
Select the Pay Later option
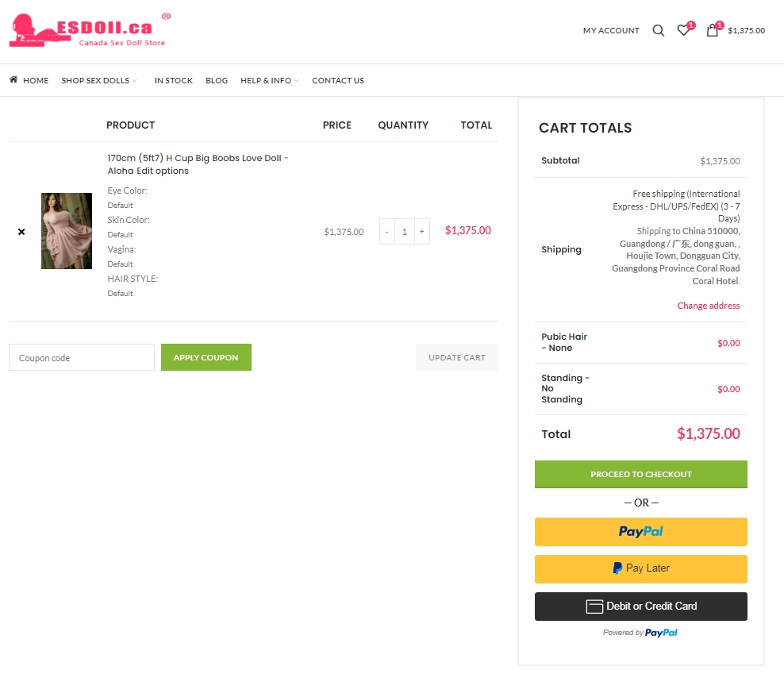coord(640,569)
